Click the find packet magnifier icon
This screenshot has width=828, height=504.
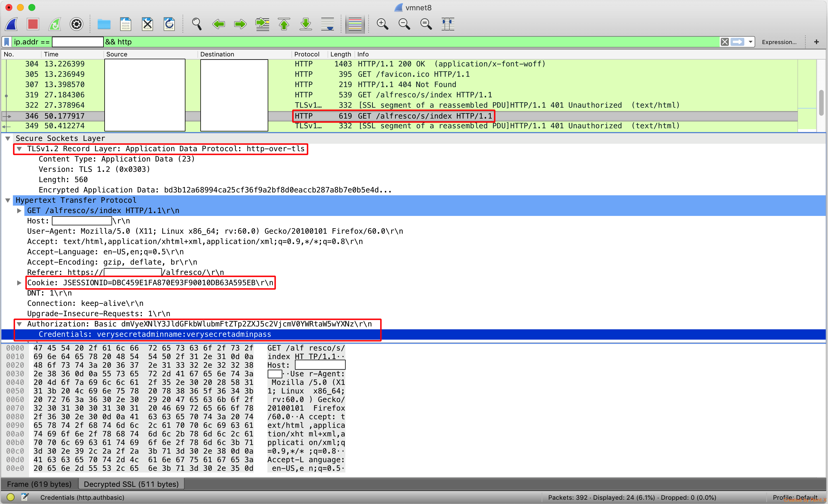point(197,24)
